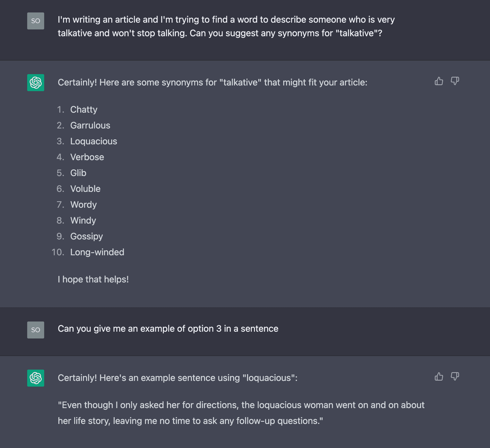Select Long-winded at the bottom of the list

pos(97,252)
